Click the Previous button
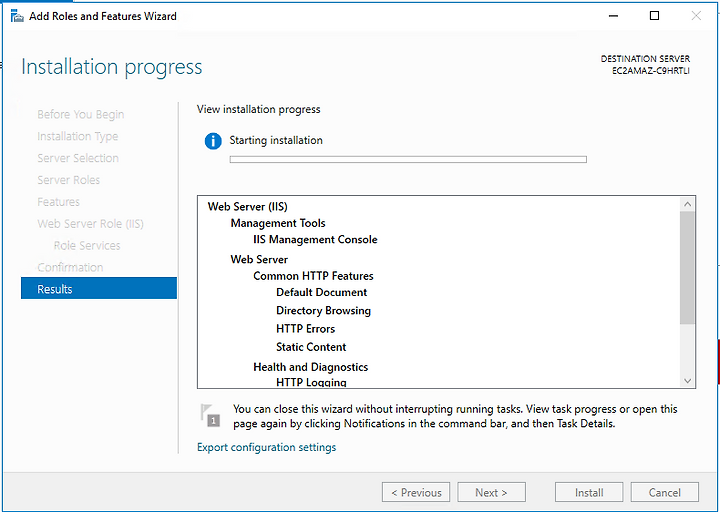 [x=416, y=492]
